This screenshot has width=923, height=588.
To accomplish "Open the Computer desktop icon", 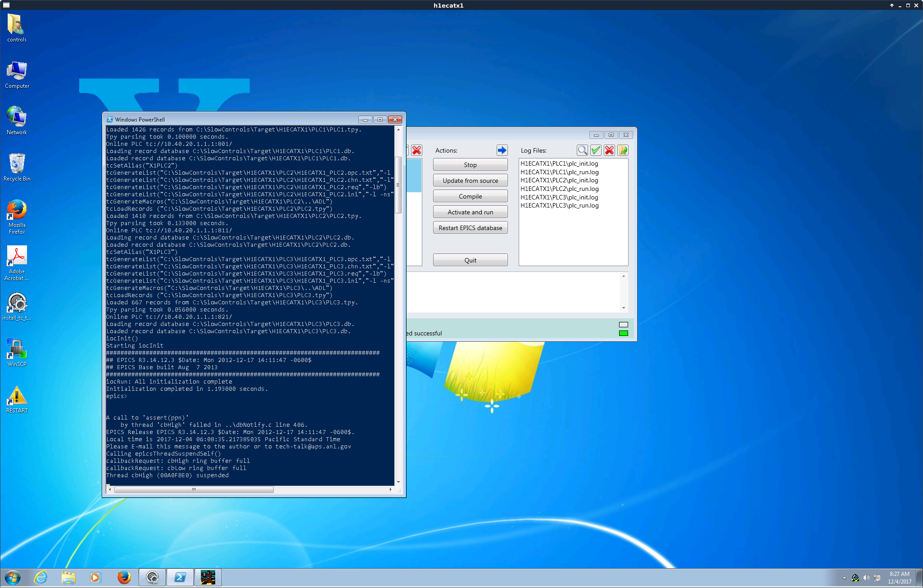I will click(17, 75).
